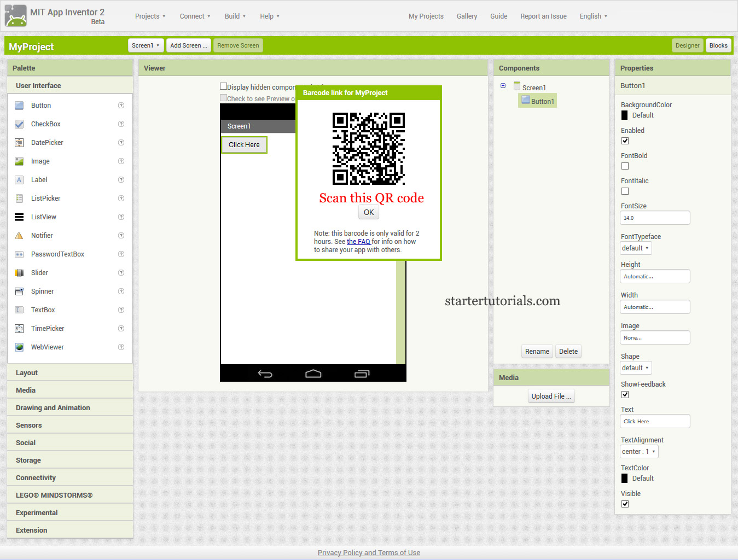Switch to the Blocks editor
Viewport: 738px width, 560px height.
tap(718, 45)
